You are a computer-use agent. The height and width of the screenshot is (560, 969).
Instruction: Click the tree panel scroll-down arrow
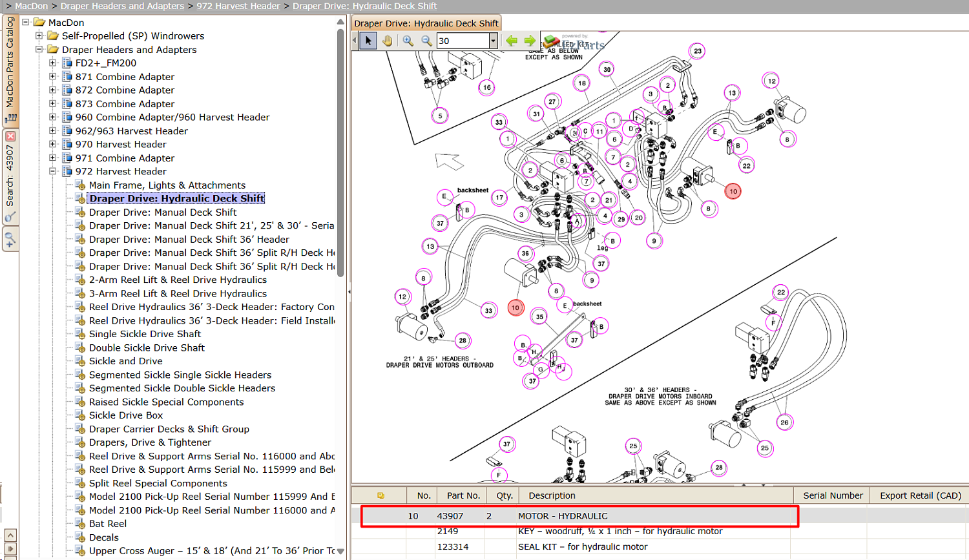[x=340, y=552]
